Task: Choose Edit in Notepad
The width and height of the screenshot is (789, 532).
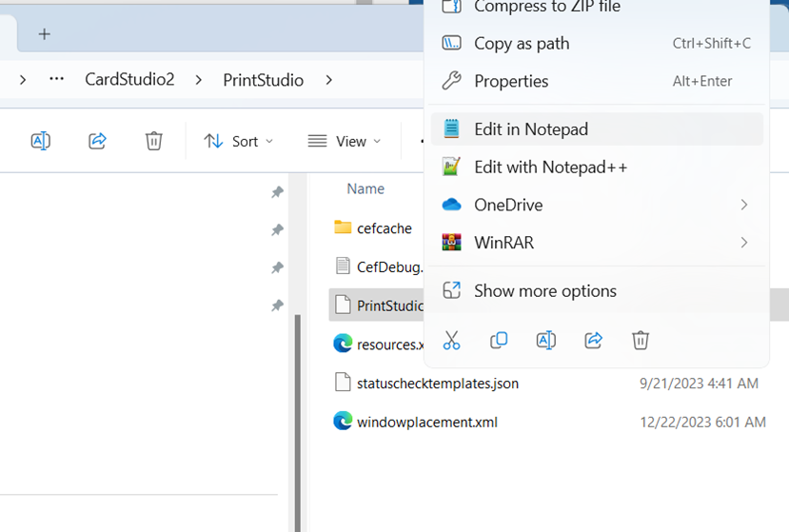Action: (597, 129)
